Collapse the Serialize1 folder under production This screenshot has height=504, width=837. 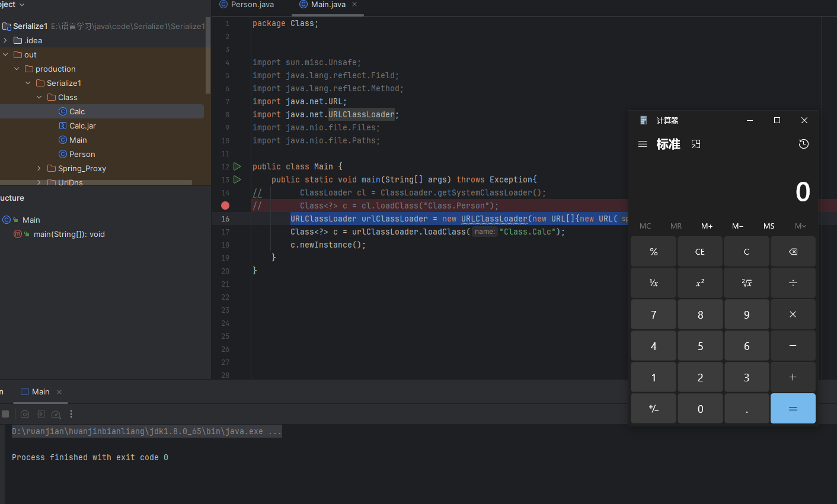tap(28, 83)
